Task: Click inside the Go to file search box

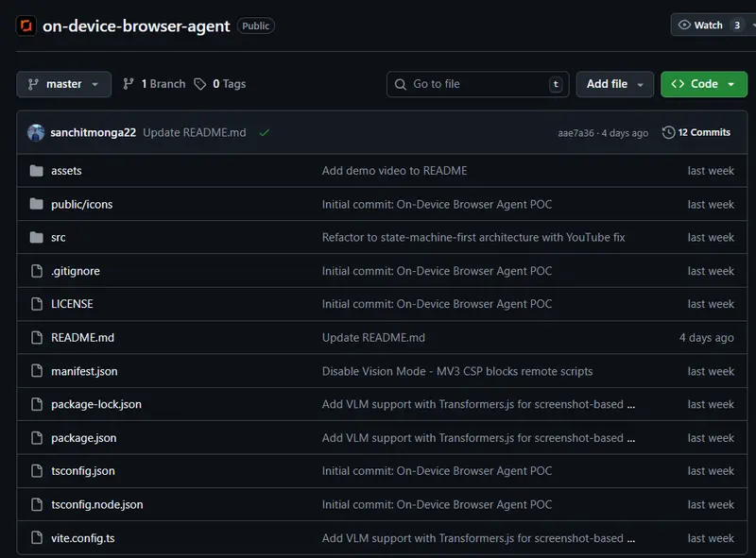Action: tap(477, 84)
